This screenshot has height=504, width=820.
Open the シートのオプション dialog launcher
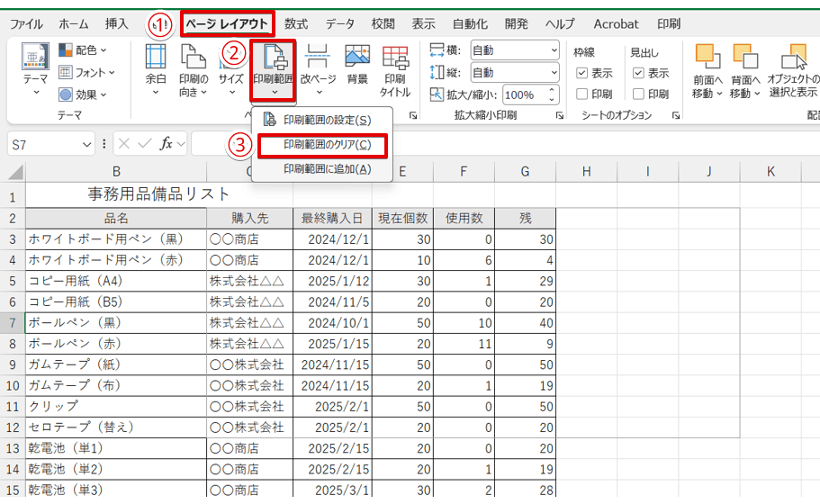(x=676, y=115)
